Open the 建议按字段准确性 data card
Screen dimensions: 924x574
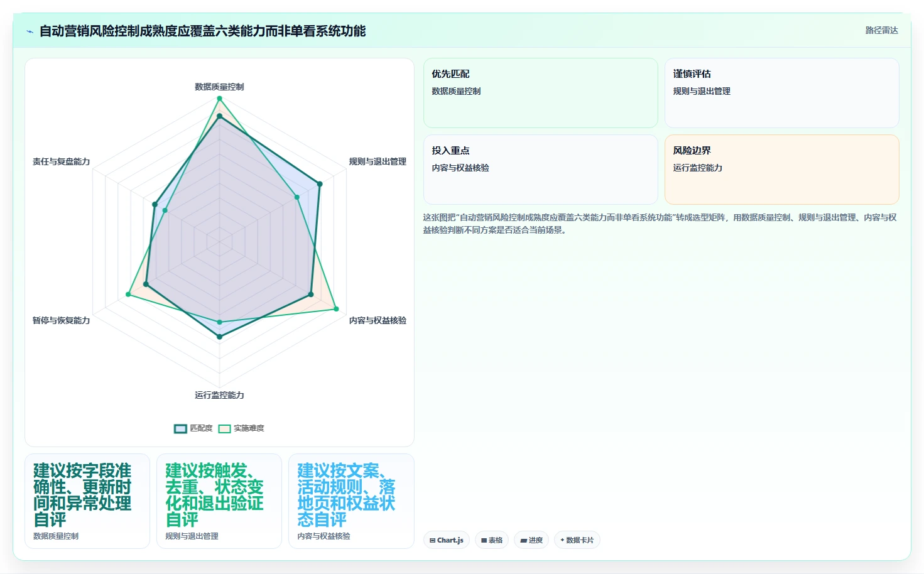87,501
